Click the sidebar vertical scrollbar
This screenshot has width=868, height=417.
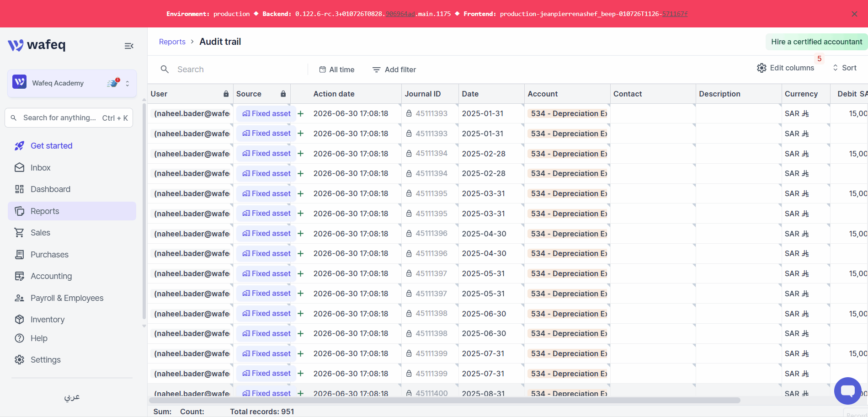pos(144,210)
